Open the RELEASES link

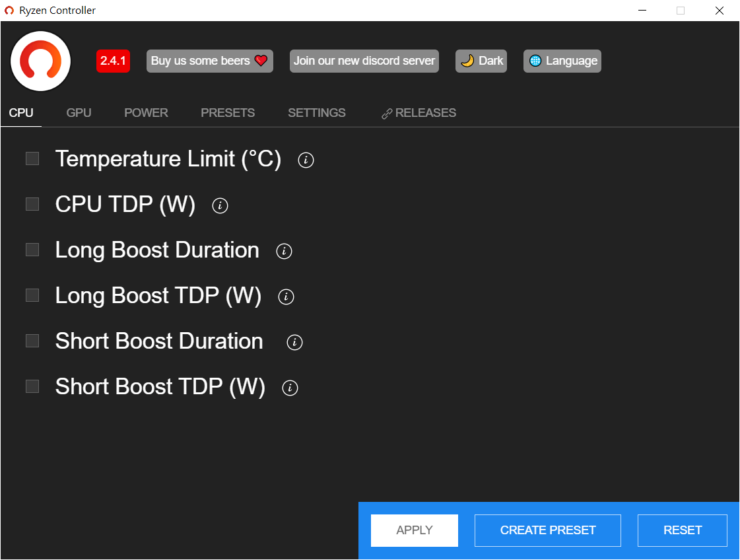click(419, 113)
